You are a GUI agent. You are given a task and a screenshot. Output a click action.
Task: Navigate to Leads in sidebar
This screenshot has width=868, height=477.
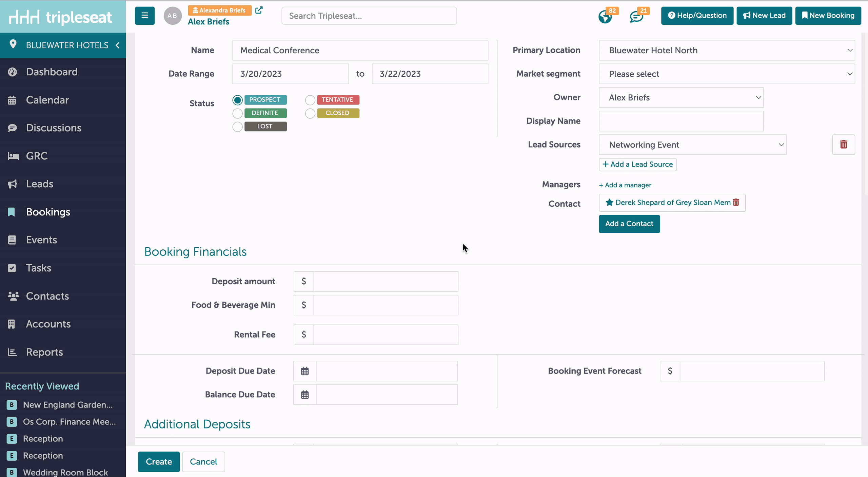[x=40, y=184]
